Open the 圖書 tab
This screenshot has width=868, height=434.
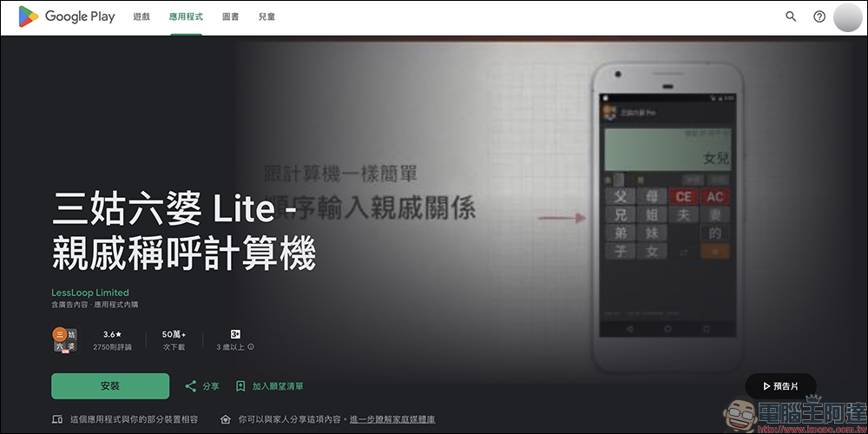point(231,16)
